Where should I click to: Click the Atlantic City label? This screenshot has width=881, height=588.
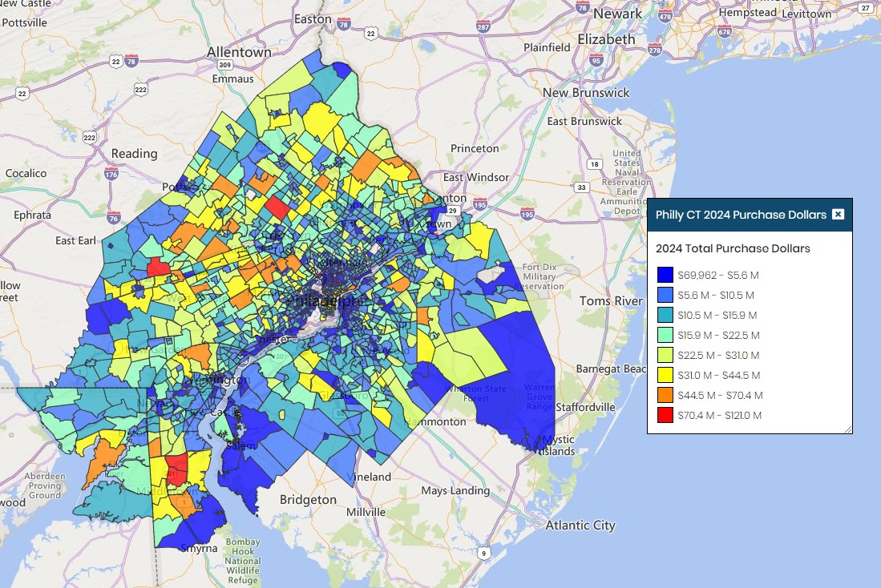580,525
